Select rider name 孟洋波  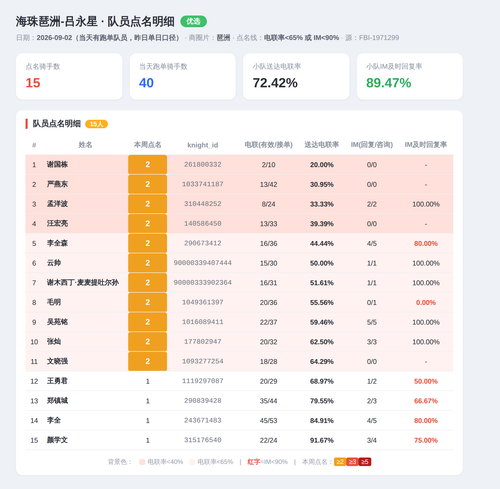point(57,204)
